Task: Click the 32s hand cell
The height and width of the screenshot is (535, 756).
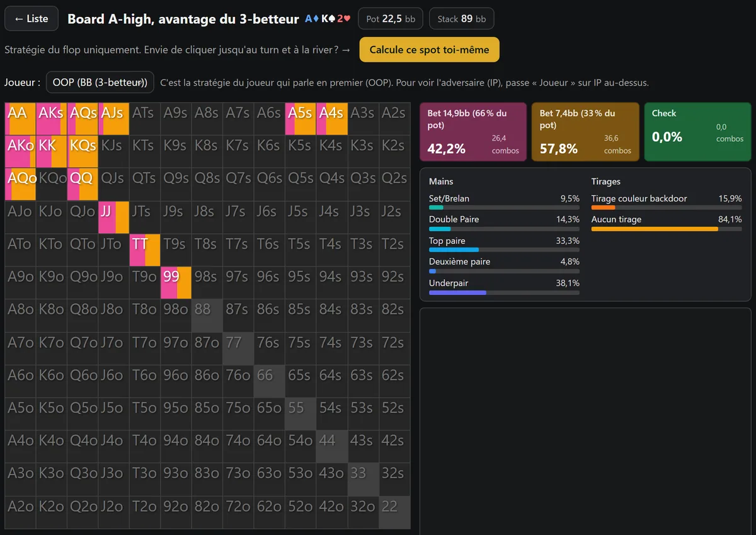Action: click(x=394, y=479)
